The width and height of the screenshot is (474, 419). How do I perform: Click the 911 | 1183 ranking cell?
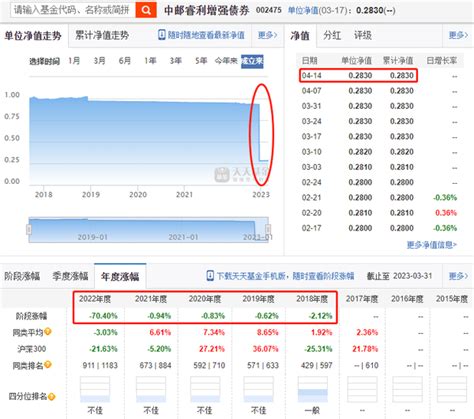(100, 365)
